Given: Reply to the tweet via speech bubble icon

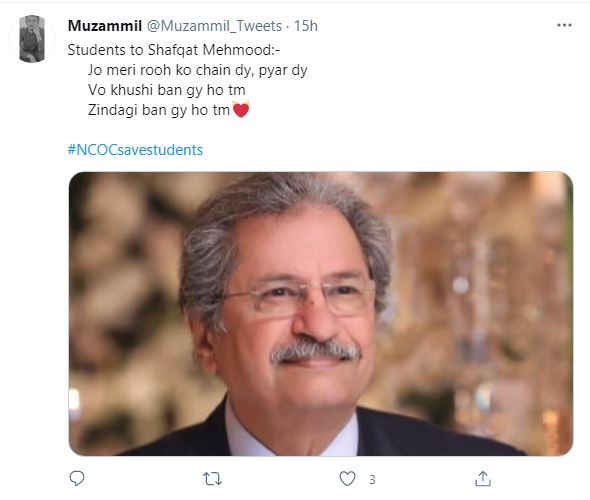Looking at the screenshot, I should pyautogui.click(x=77, y=479).
